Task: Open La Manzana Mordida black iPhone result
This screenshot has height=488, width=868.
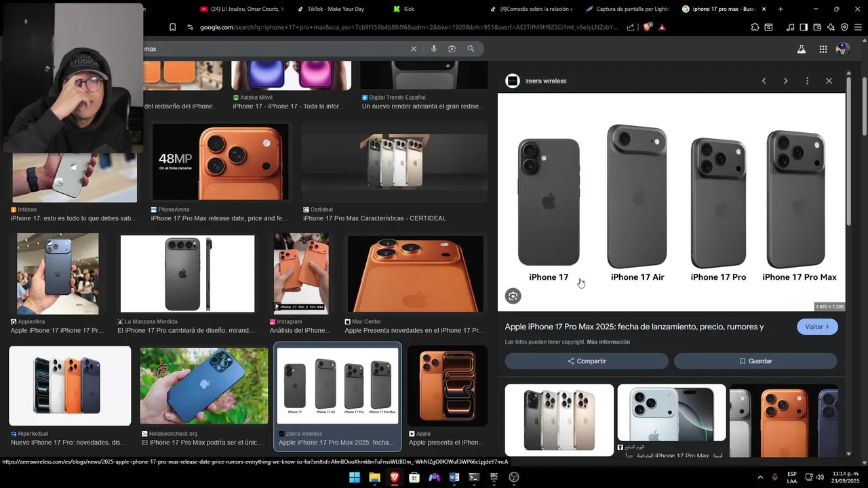Action: (x=187, y=274)
